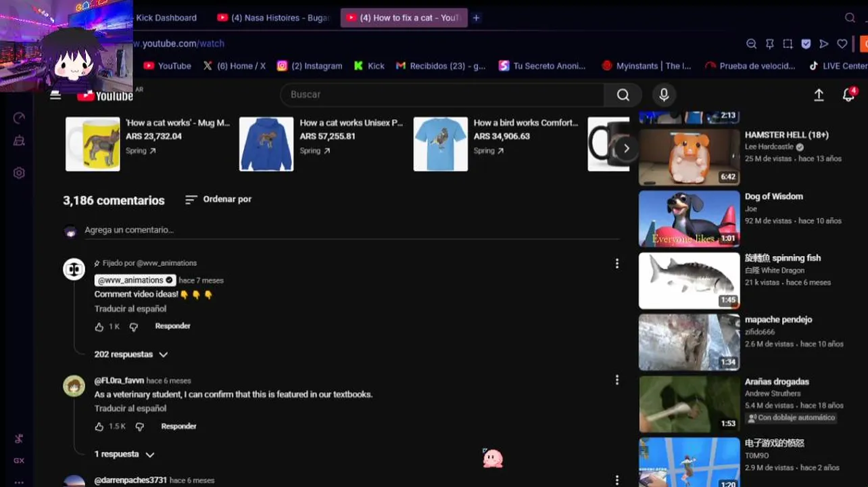
Task: Open YouTube notifications bell
Action: click(x=849, y=95)
